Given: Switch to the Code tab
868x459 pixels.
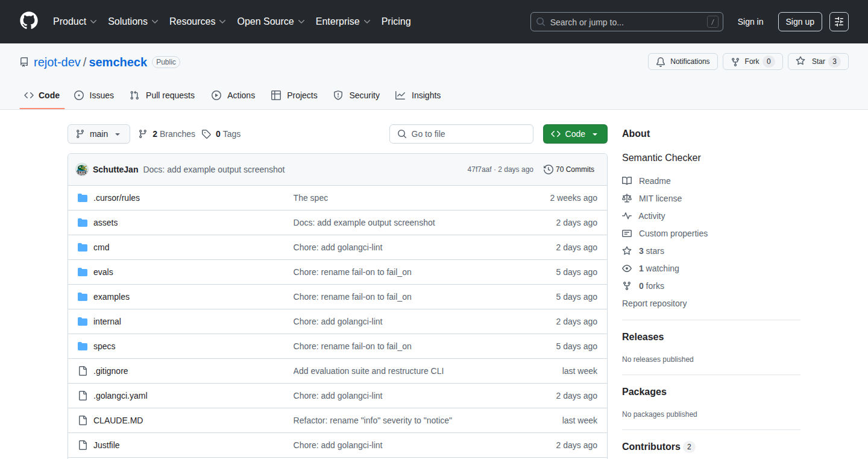Looking at the screenshot, I should point(42,95).
